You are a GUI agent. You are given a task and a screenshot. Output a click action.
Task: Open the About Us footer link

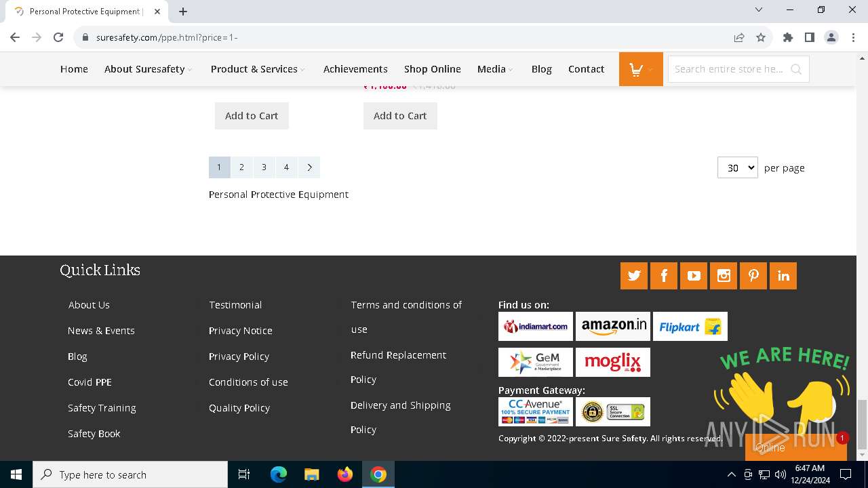pos(89,305)
